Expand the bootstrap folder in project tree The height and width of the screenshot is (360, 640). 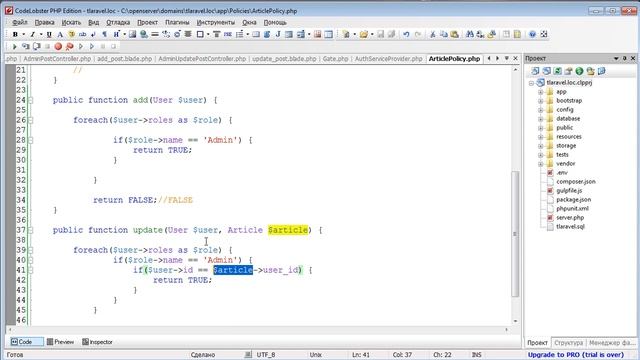tap(540, 101)
